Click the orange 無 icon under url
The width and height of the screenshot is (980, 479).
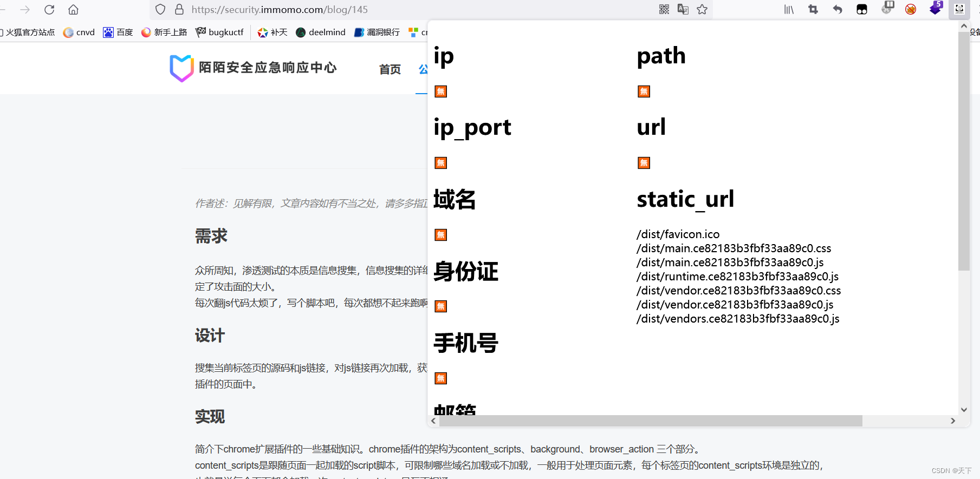[x=644, y=163]
